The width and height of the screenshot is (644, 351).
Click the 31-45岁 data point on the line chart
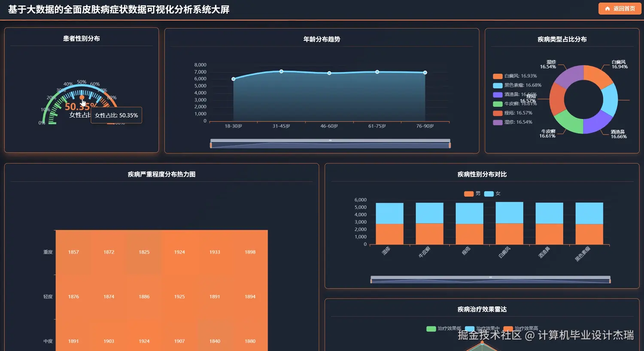tap(281, 71)
